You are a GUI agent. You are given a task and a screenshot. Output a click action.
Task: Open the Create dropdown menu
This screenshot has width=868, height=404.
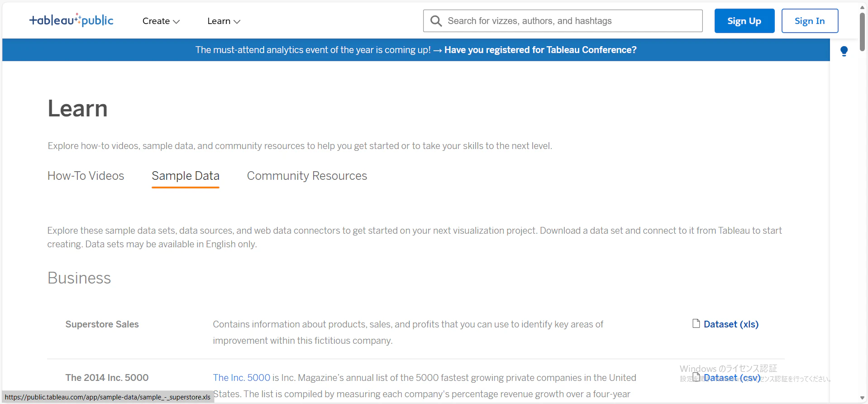(161, 21)
